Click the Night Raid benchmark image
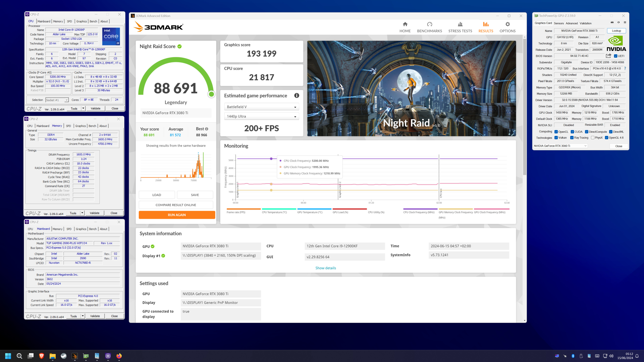The image size is (644, 362). (412, 88)
